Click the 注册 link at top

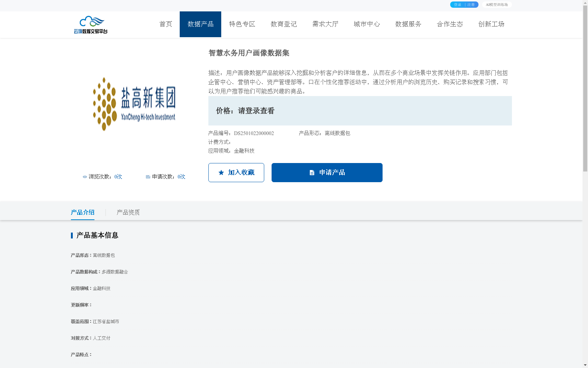[x=471, y=5]
